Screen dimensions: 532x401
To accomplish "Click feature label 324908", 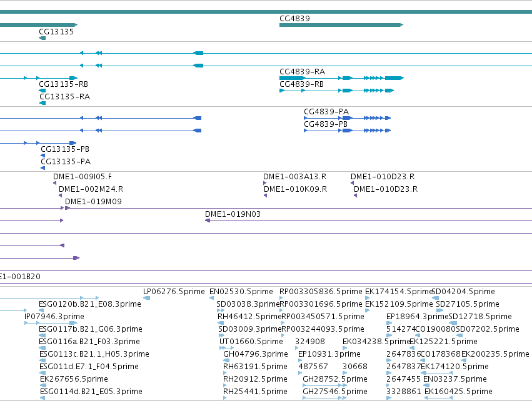I will 310,342.
